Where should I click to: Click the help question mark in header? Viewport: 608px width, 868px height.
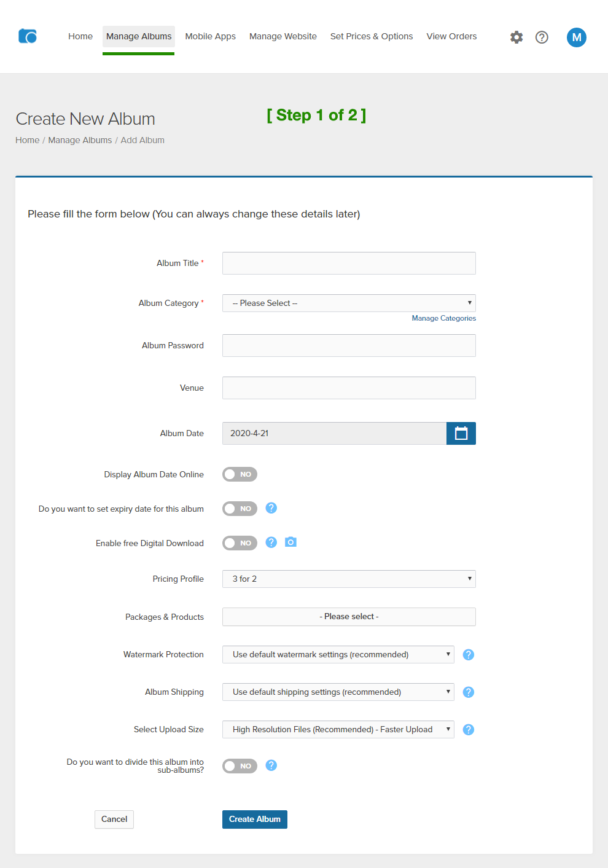(x=542, y=37)
